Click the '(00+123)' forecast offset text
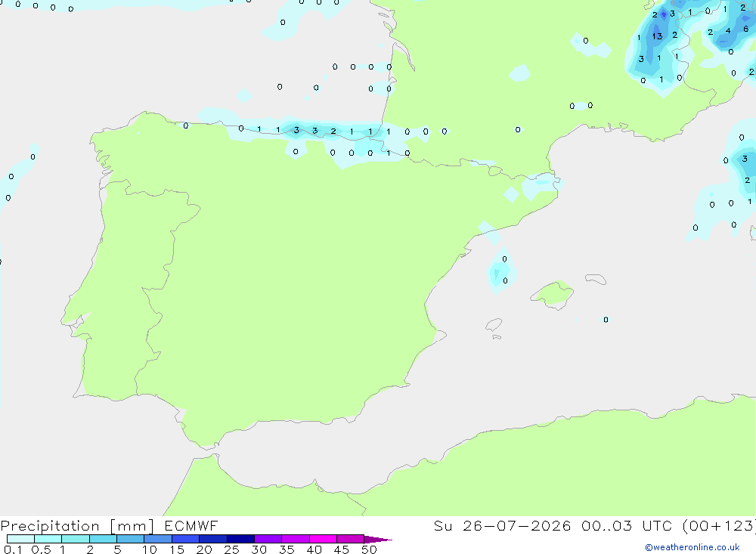The image size is (756, 554). click(x=719, y=526)
